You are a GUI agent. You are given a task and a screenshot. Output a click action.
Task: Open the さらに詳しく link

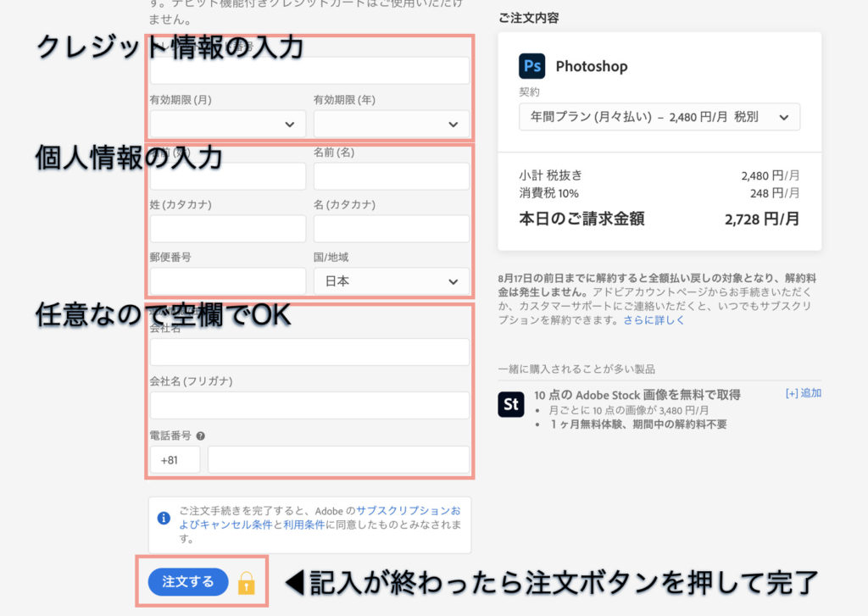pyautogui.click(x=654, y=320)
